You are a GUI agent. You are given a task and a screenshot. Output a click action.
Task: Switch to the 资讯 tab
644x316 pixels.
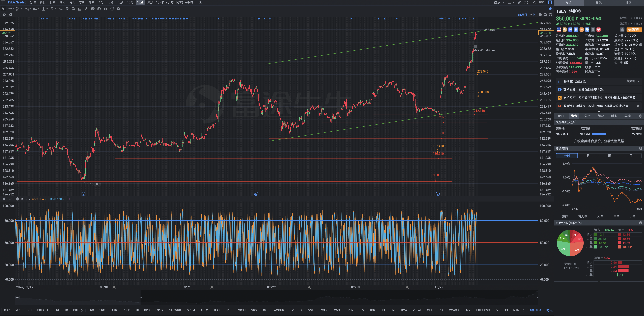[599, 2]
